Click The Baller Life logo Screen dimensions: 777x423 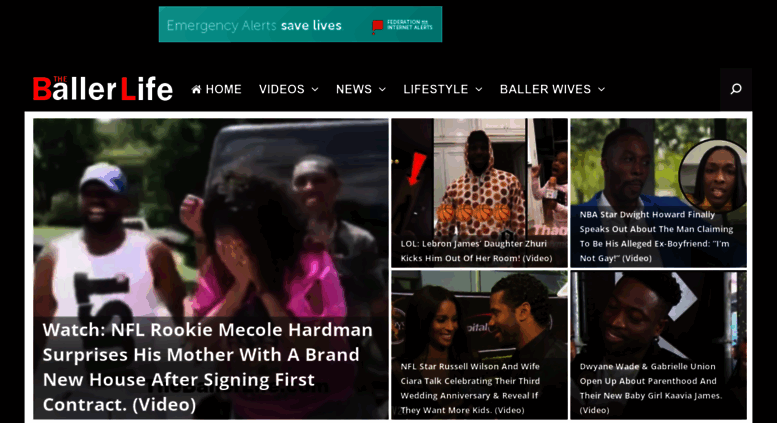[103, 89]
